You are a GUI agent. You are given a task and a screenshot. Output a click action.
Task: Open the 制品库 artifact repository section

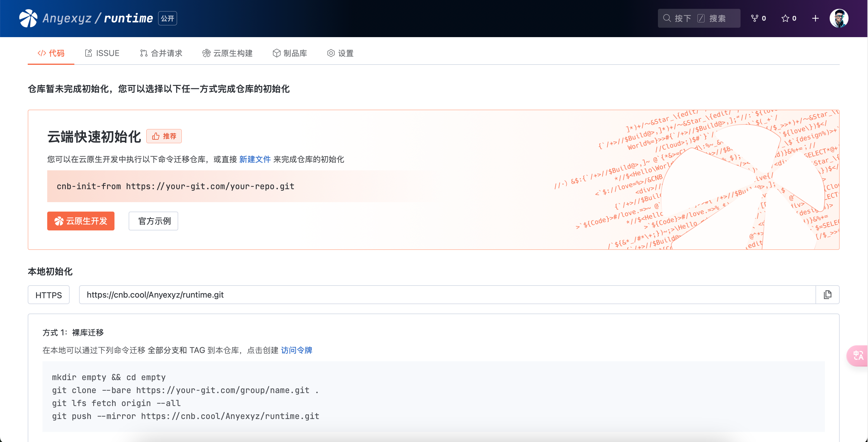click(290, 53)
